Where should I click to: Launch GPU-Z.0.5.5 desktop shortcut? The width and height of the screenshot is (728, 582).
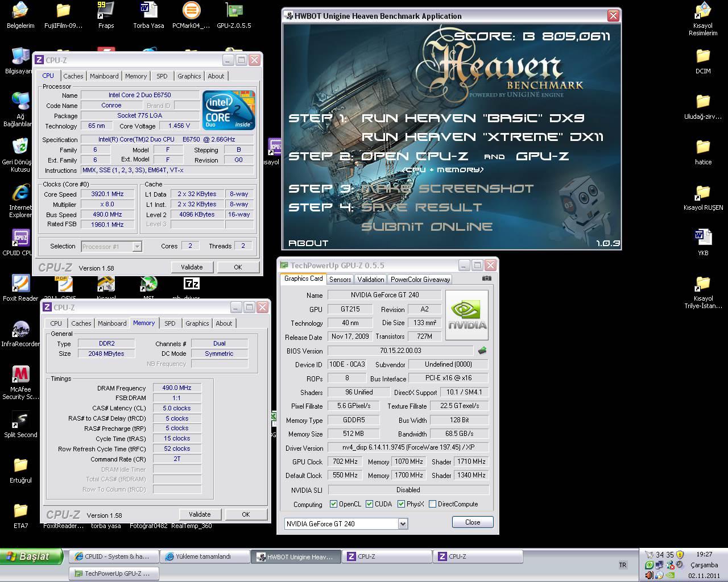tap(234, 15)
